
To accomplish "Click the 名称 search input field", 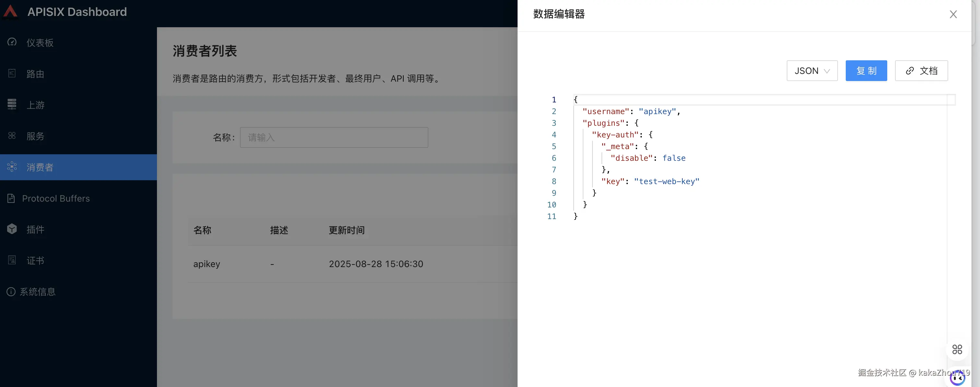I will pos(334,137).
